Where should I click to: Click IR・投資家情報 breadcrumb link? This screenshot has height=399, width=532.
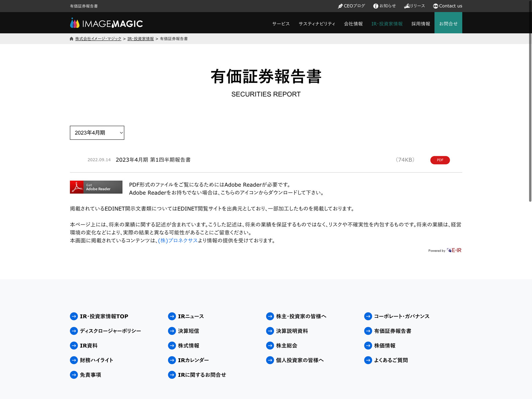[141, 39]
